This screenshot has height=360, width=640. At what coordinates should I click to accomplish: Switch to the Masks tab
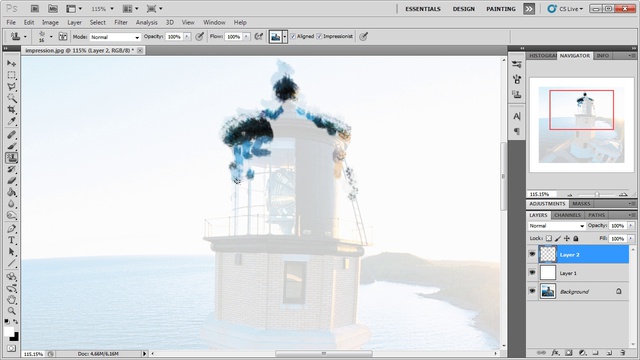(x=581, y=204)
